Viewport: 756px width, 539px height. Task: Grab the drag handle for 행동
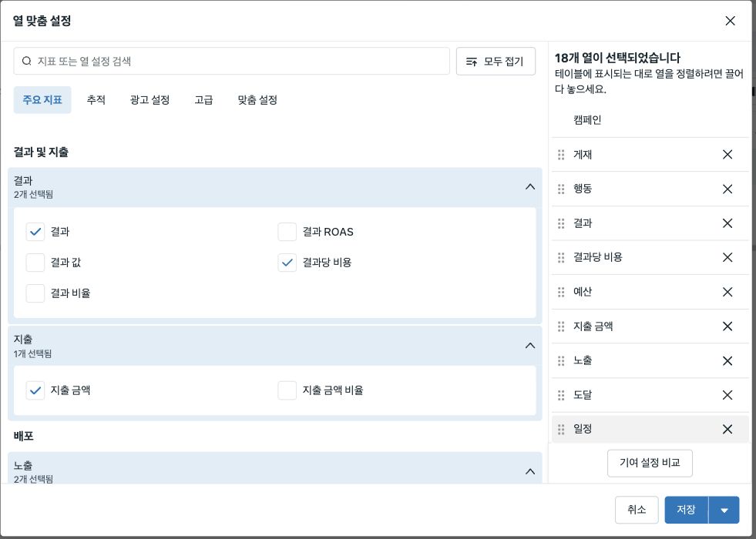[x=561, y=189]
